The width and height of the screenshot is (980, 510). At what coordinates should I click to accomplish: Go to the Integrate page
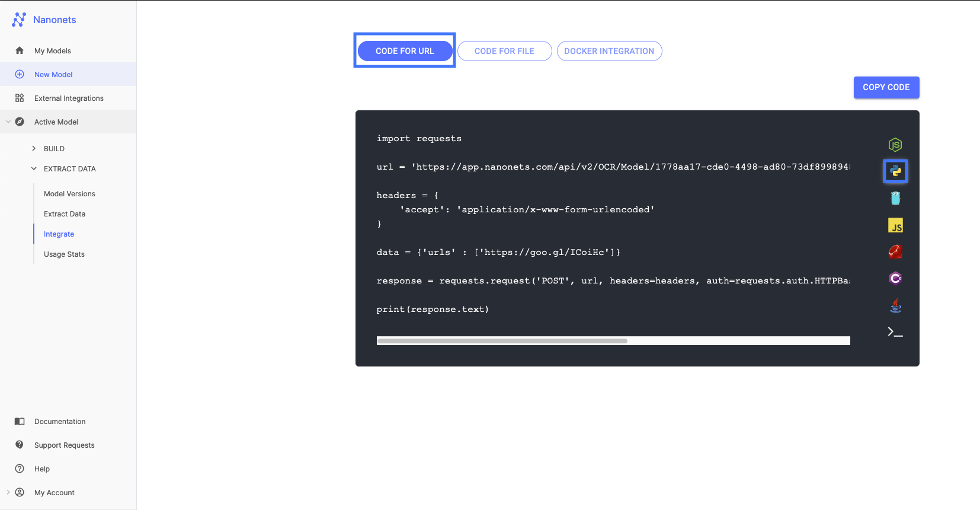59,234
